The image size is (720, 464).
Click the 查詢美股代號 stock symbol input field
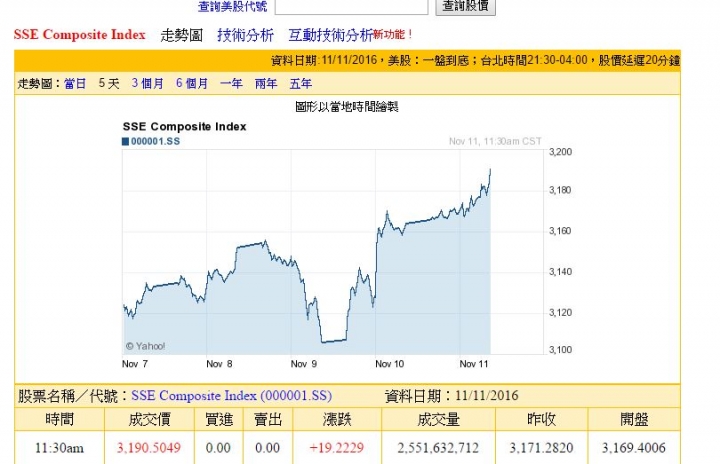click(x=351, y=6)
